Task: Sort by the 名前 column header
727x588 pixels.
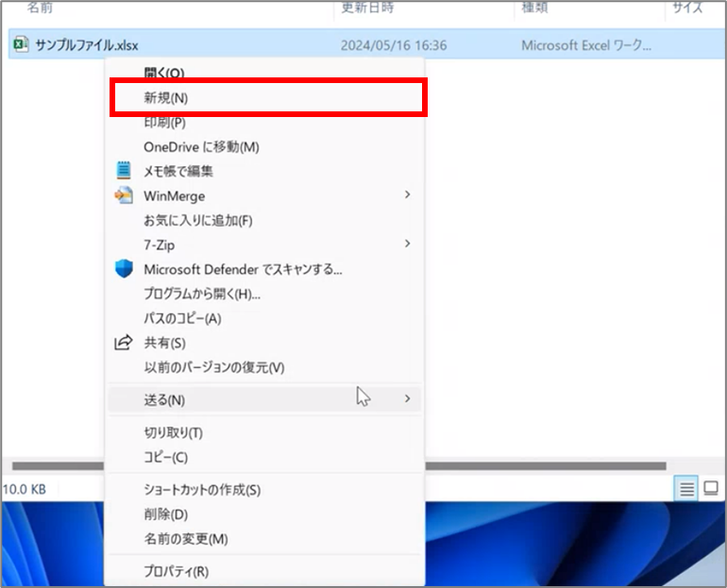Action: coord(40,7)
